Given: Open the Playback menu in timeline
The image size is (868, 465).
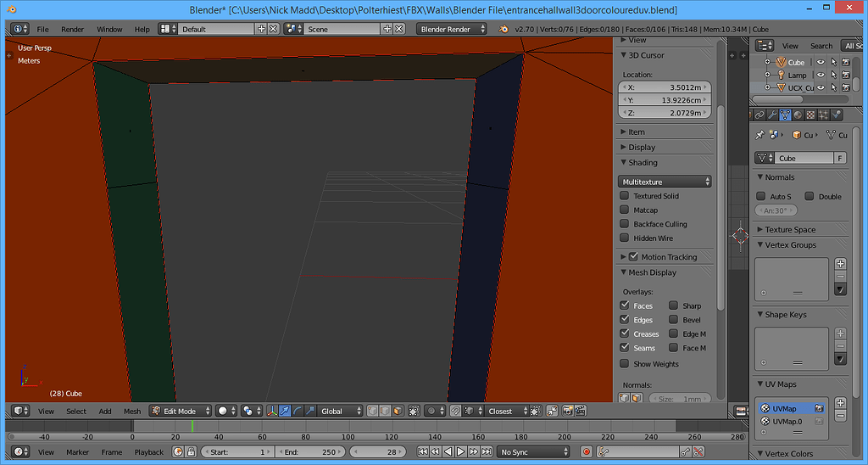Looking at the screenshot, I should [x=149, y=452].
